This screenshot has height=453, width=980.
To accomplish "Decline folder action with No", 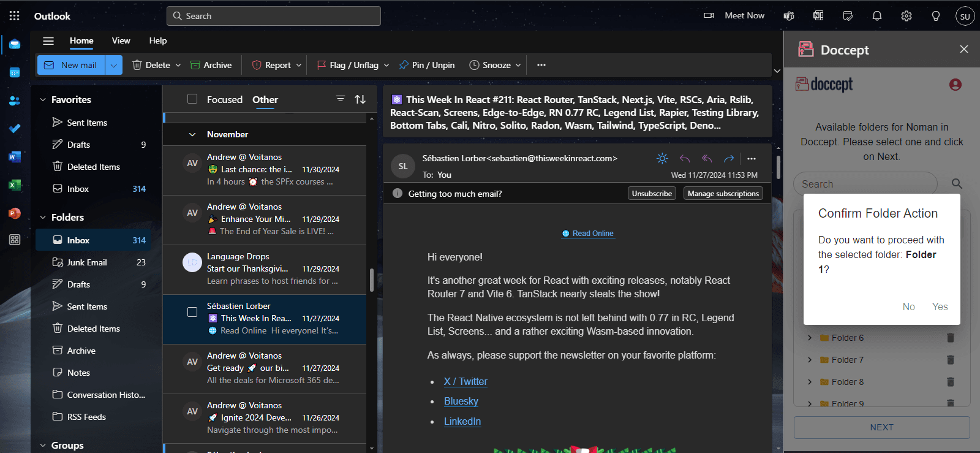I will click(909, 306).
